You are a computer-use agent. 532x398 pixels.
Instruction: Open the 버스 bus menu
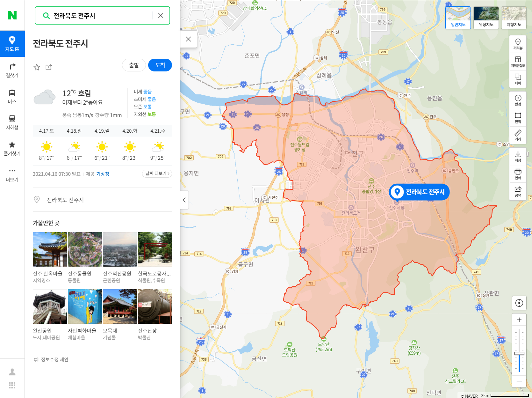[12, 96]
